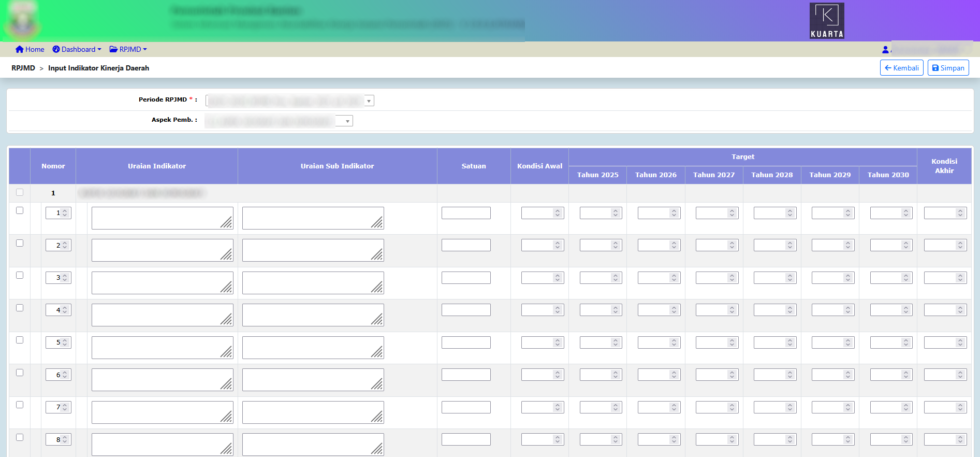Click Simpan to save the indicators
980x457 pixels.
948,68
